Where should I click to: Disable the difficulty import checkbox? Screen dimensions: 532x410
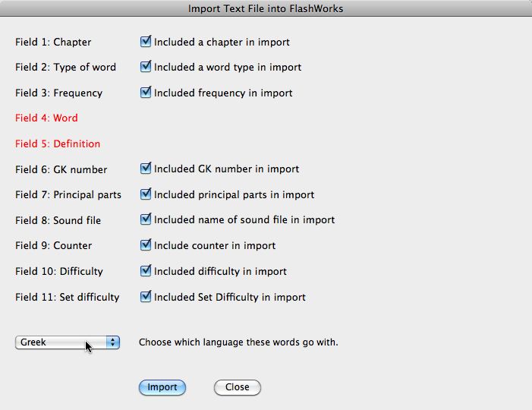click(x=146, y=271)
